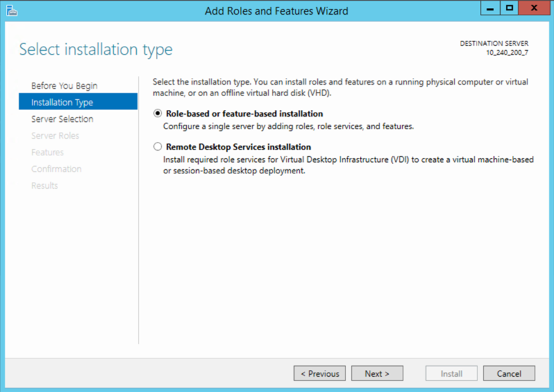Proceed with the Next button
The width and height of the screenshot is (554, 392).
[377, 374]
